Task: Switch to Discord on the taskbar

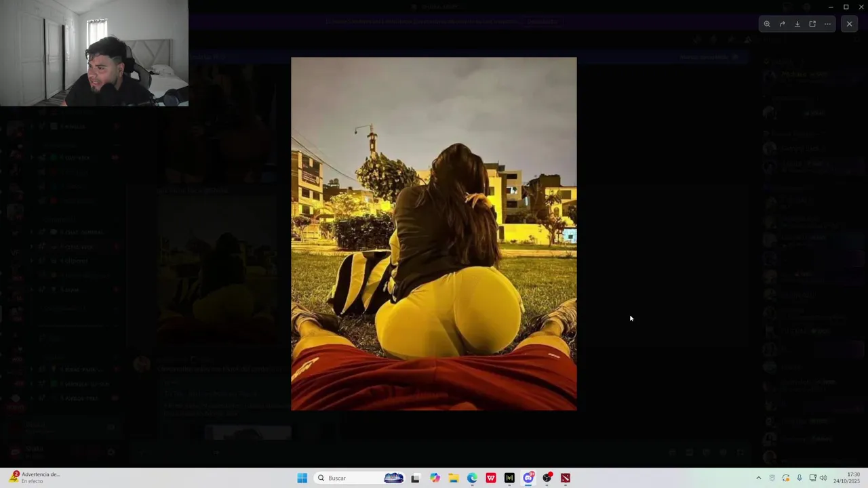Action: [528, 478]
